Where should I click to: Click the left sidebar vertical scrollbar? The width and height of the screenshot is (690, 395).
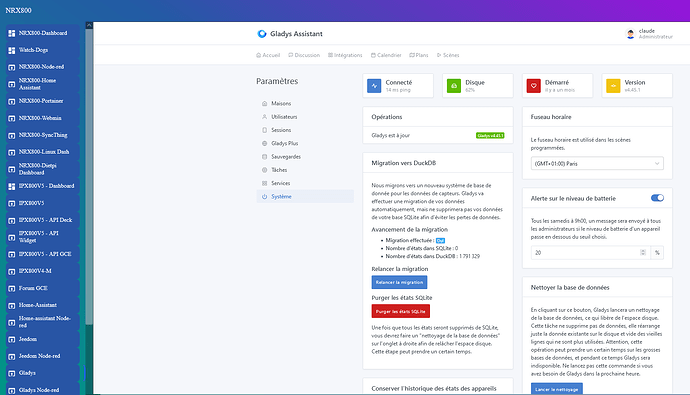(89, 176)
